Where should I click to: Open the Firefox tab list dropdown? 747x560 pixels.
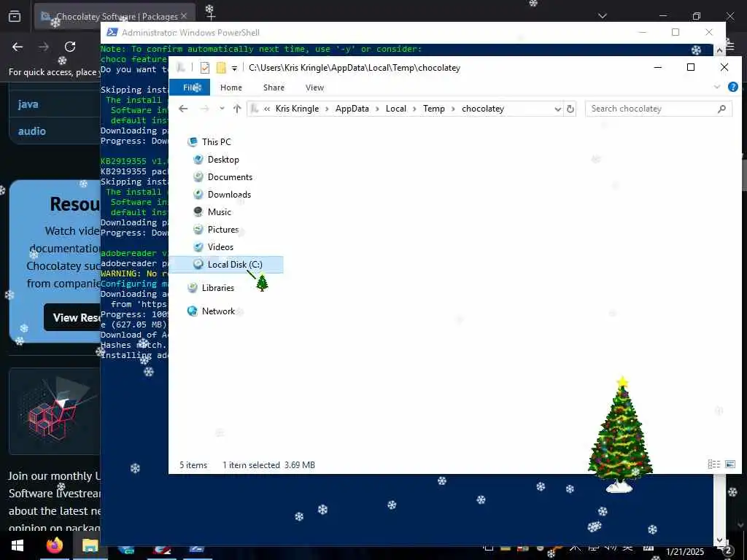(x=603, y=16)
